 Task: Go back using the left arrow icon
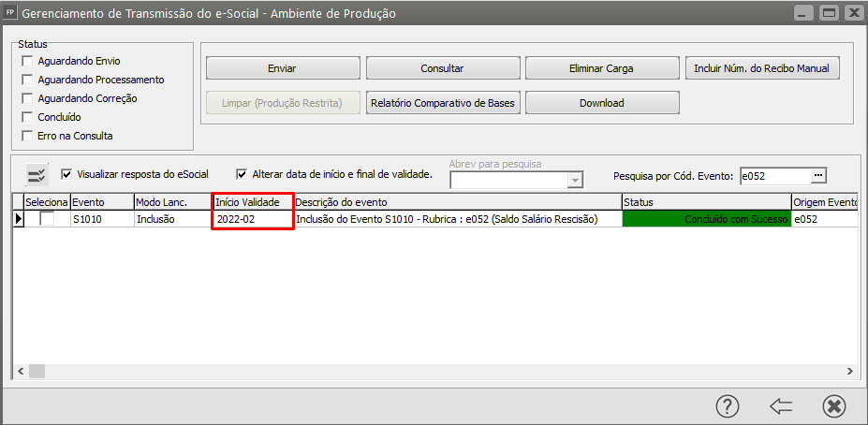781,406
